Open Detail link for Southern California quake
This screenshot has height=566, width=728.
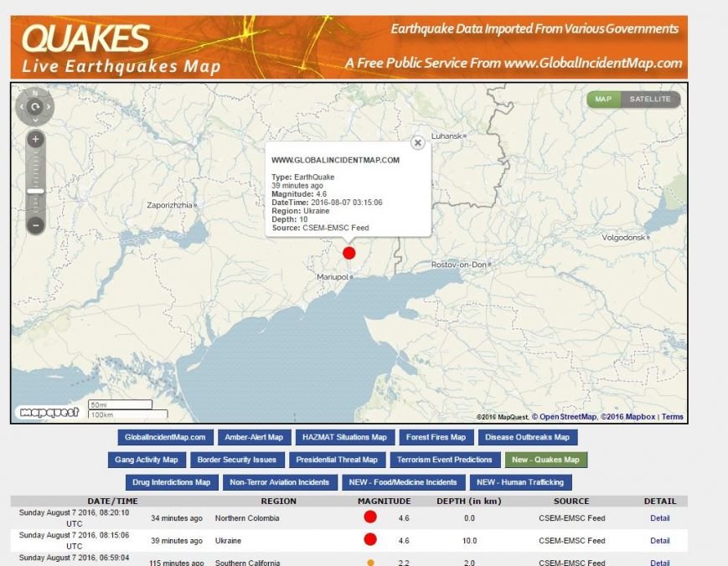click(x=660, y=563)
